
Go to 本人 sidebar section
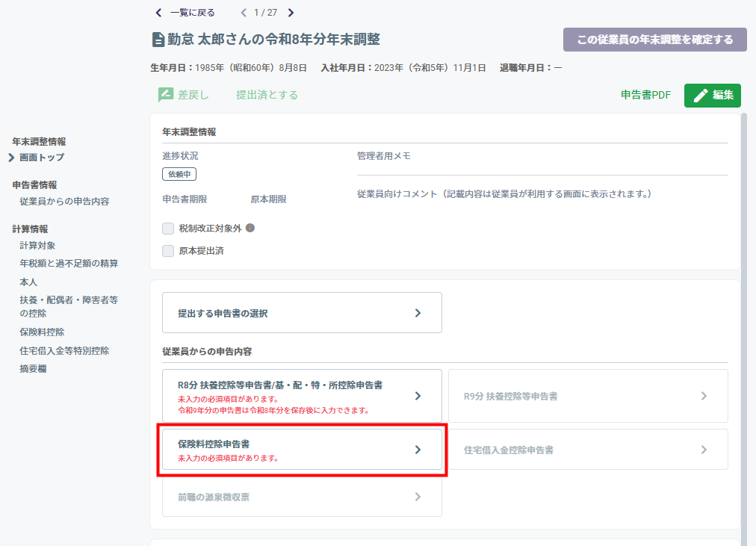tap(28, 282)
